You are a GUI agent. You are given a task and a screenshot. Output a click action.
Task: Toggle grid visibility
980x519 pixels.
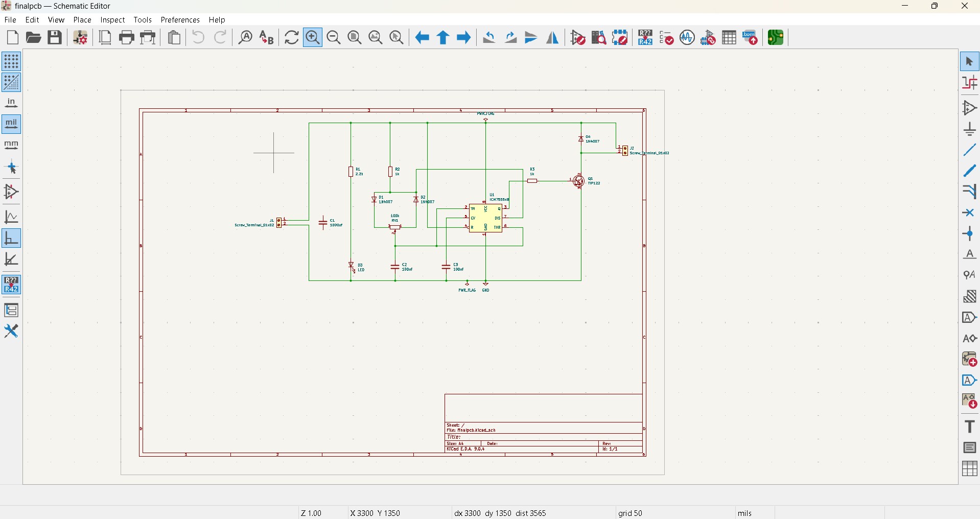point(11,62)
